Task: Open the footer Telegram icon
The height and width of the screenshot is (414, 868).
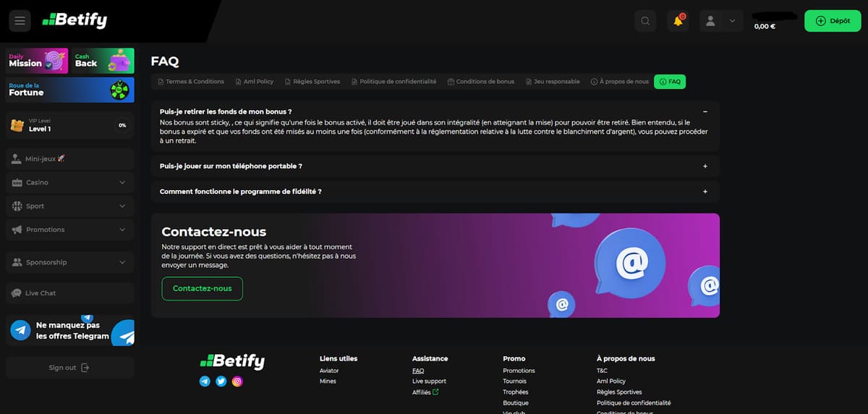Action: tap(205, 381)
